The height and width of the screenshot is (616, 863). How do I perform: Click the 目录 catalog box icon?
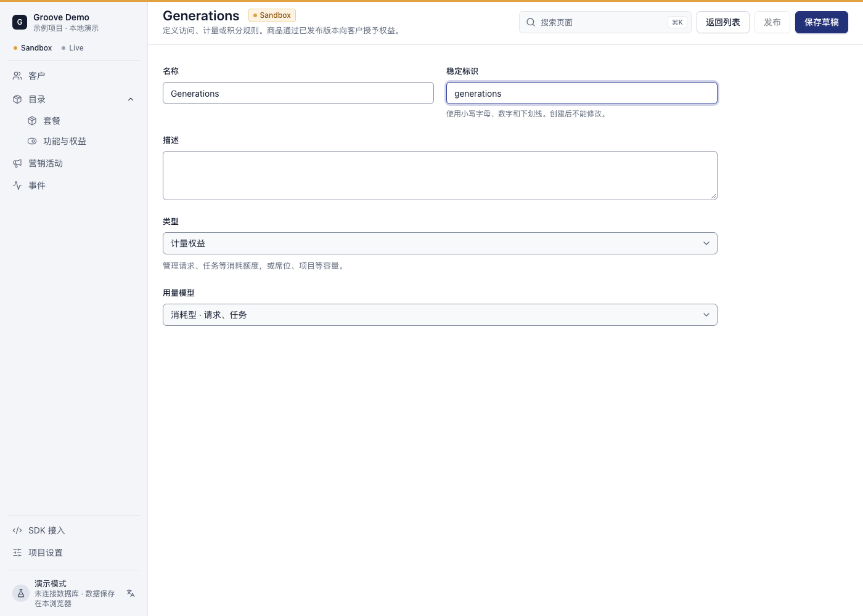point(17,99)
